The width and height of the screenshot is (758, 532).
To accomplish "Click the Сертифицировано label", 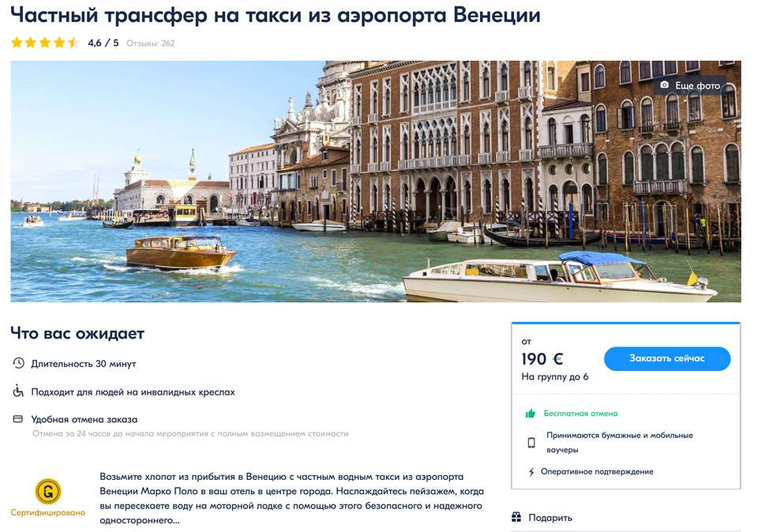I will [x=48, y=512].
